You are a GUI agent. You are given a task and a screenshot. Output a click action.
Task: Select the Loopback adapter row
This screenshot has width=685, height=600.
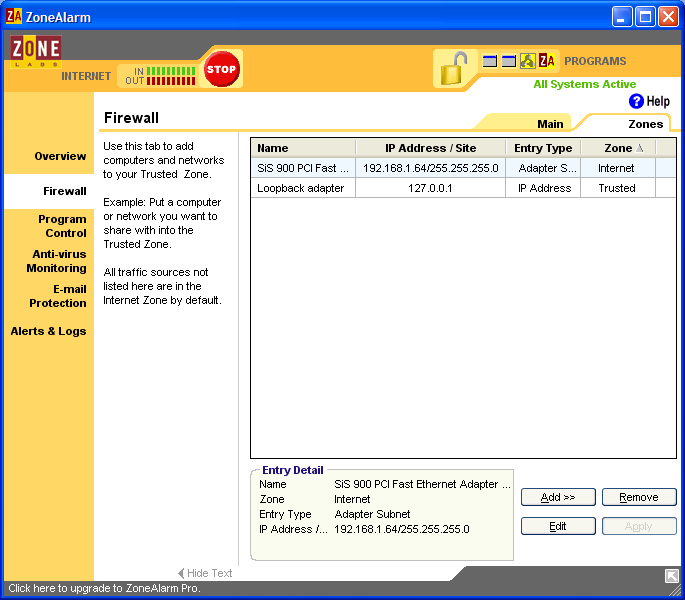click(463, 188)
